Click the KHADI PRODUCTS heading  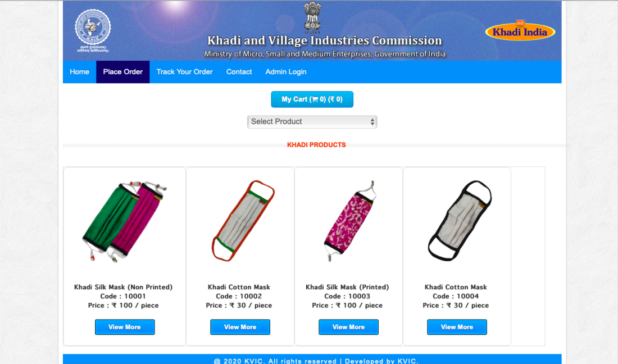click(316, 145)
